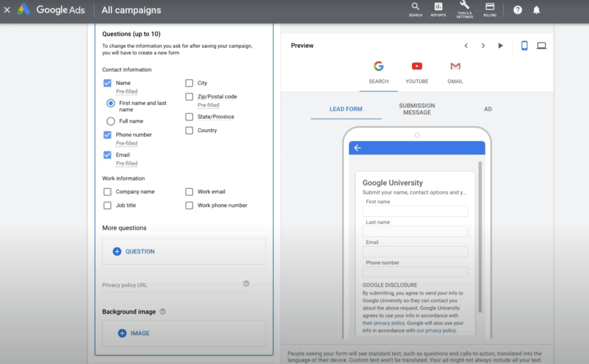
Task: Open help for Privacy policy URL
Action: click(x=246, y=283)
